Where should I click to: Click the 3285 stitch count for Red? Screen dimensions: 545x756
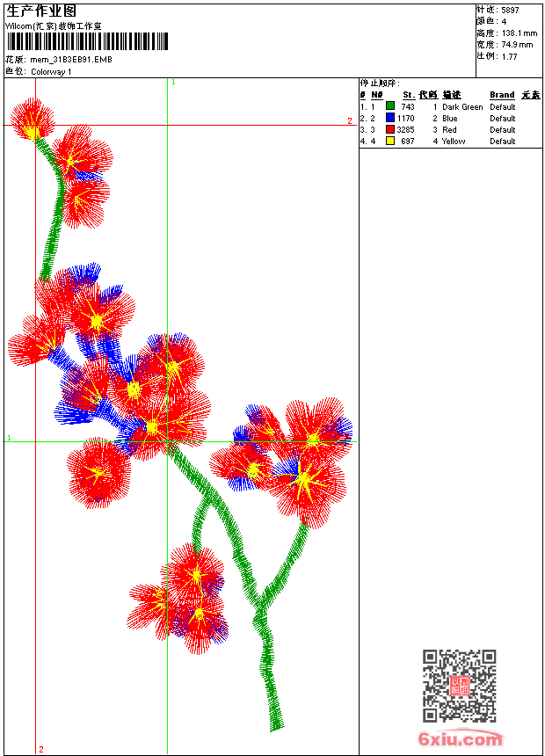(x=405, y=130)
